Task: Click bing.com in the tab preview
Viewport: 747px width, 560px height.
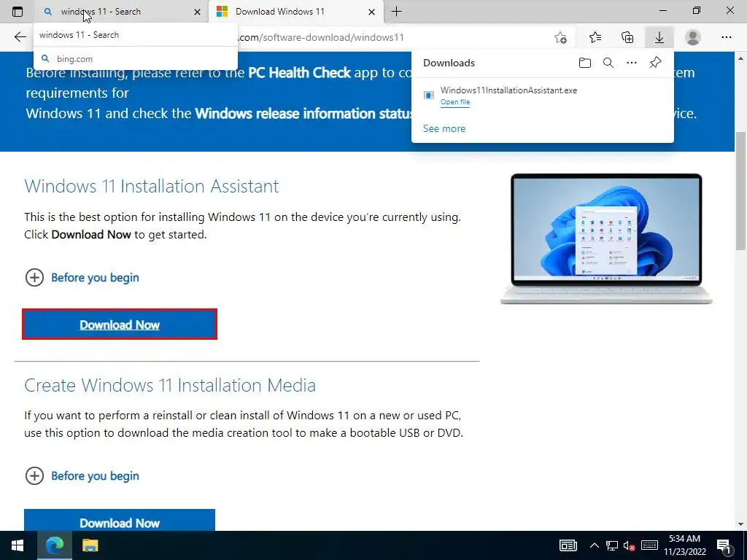Action: [x=75, y=59]
